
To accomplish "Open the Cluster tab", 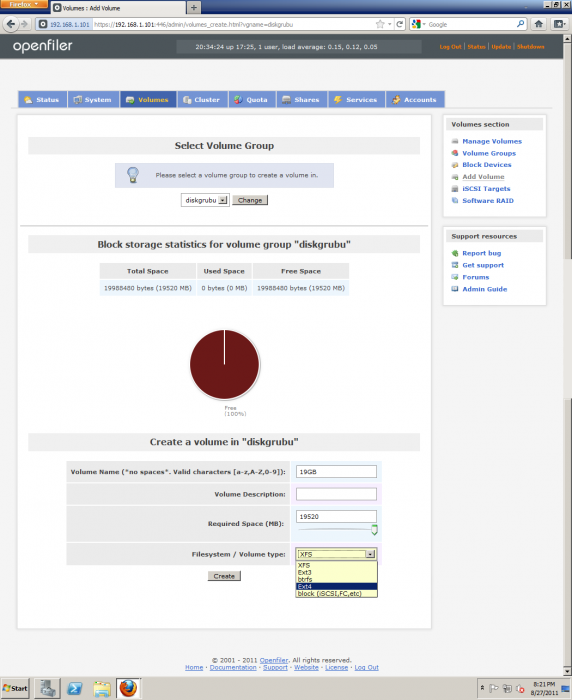I will (203, 100).
